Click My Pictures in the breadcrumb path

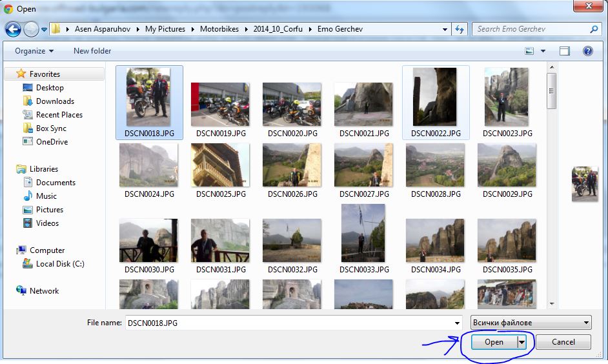point(165,29)
